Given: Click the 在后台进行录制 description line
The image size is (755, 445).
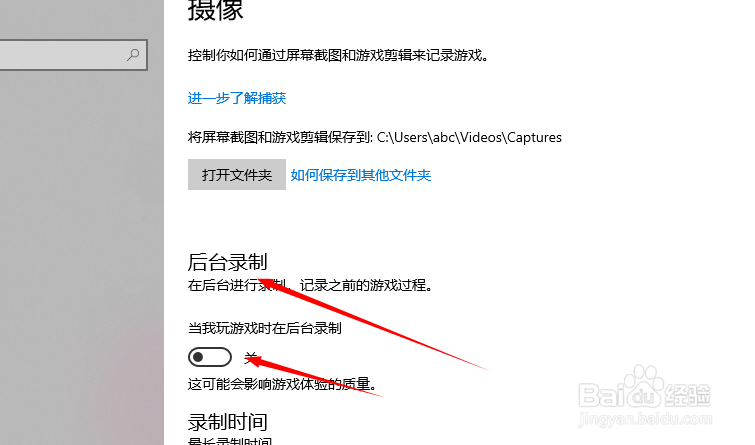Looking at the screenshot, I should [311, 286].
